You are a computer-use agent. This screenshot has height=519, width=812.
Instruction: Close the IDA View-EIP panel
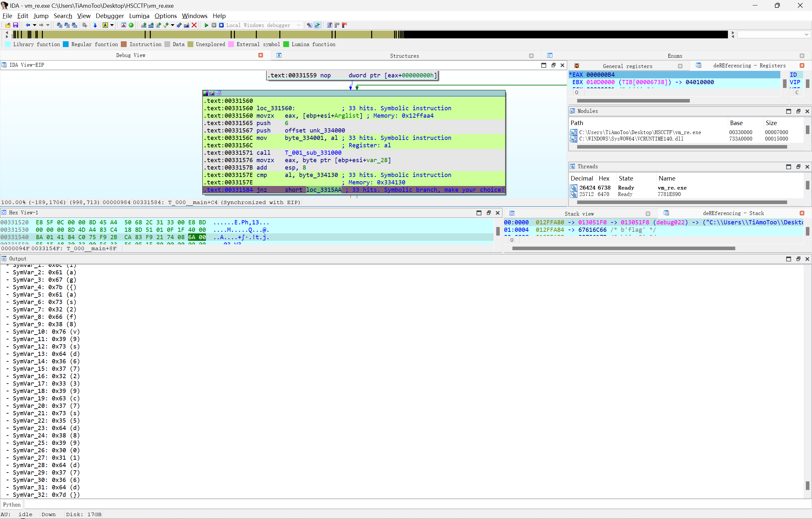coord(563,65)
